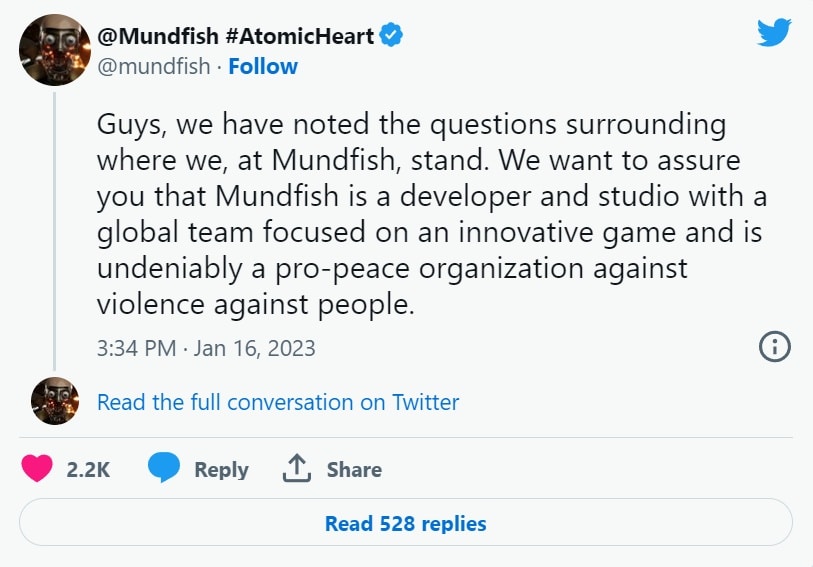Click the @mundfish handle
The image size is (813, 567).
[x=154, y=67]
